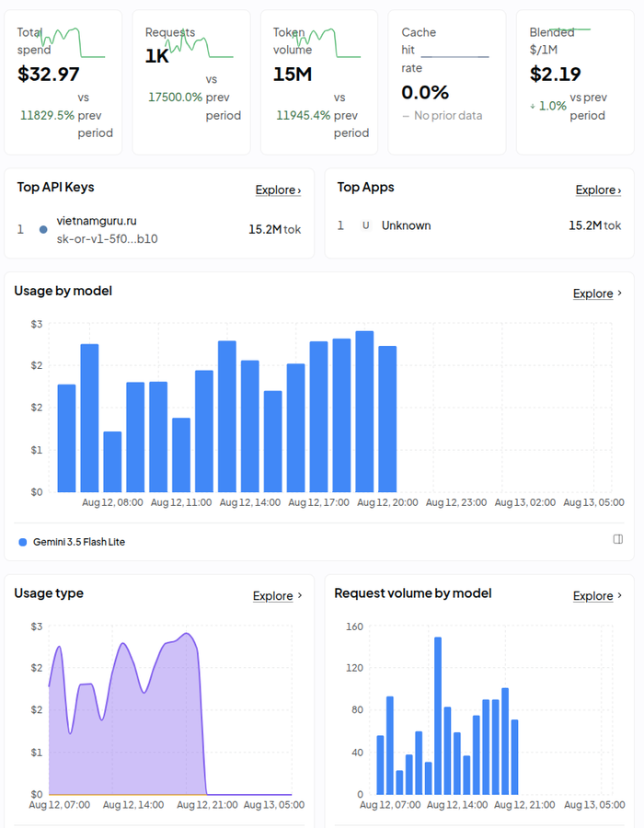Toggle Gemini 3.5 Flash Lite legend label
644x828 pixels.
pyautogui.click(x=79, y=542)
